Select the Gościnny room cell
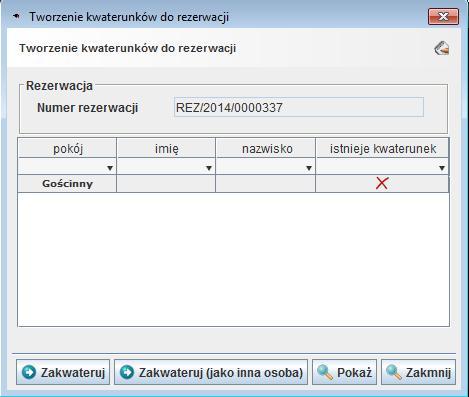The width and height of the screenshot is (469, 397). 67,184
